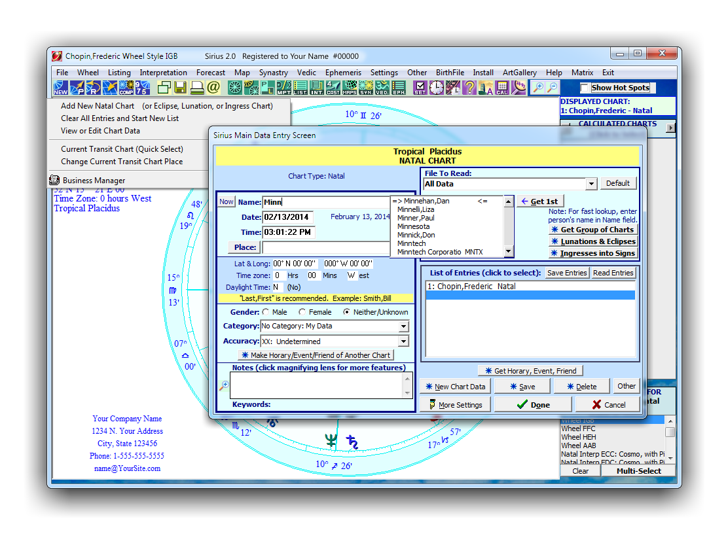Click the '975' numbers toolbar icon
The image size is (728, 560).
tap(143, 88)
